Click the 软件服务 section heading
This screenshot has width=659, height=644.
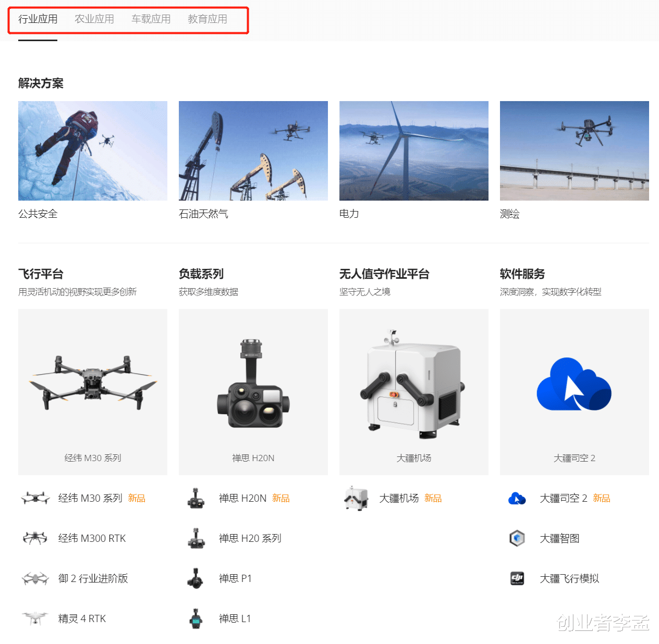point(522,274)
